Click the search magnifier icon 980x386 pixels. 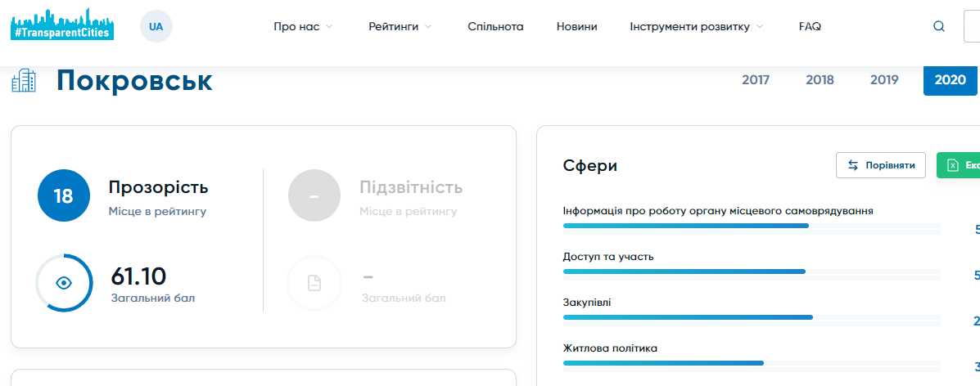[x=939, y=26]
